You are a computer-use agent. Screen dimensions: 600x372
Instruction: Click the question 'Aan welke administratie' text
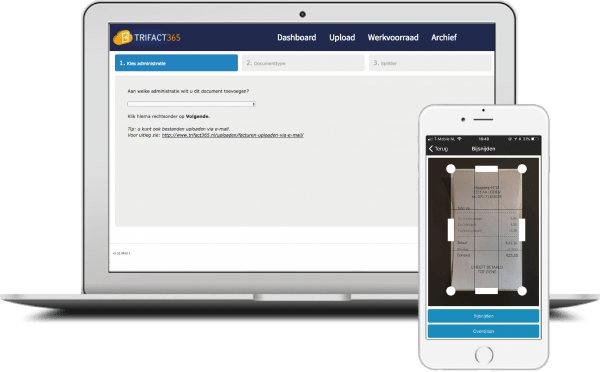pos(188,91)
